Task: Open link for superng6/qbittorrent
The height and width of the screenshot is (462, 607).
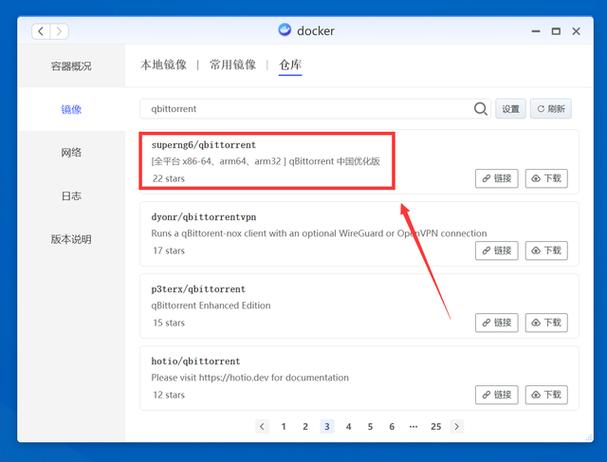Action: (496, 178)
